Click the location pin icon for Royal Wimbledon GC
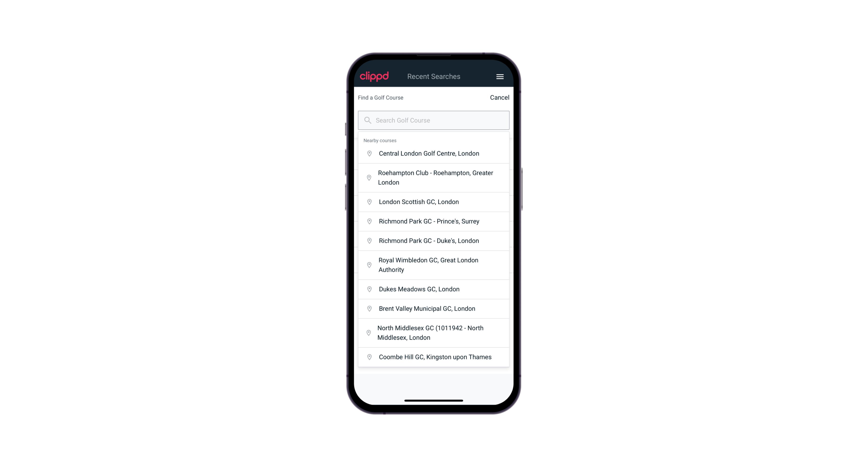The image size is (868, 467). pyautogui.click(x=369, y=265)
